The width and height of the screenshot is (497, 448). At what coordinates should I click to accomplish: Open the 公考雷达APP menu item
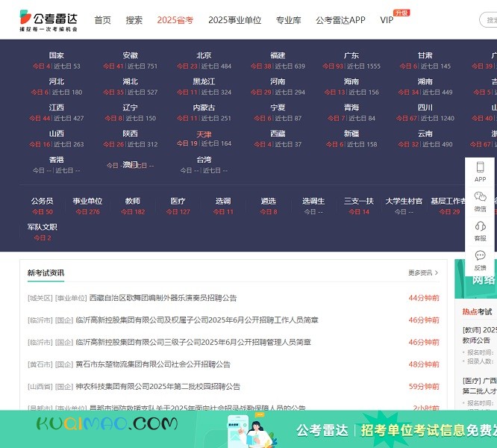pos(341,20)
